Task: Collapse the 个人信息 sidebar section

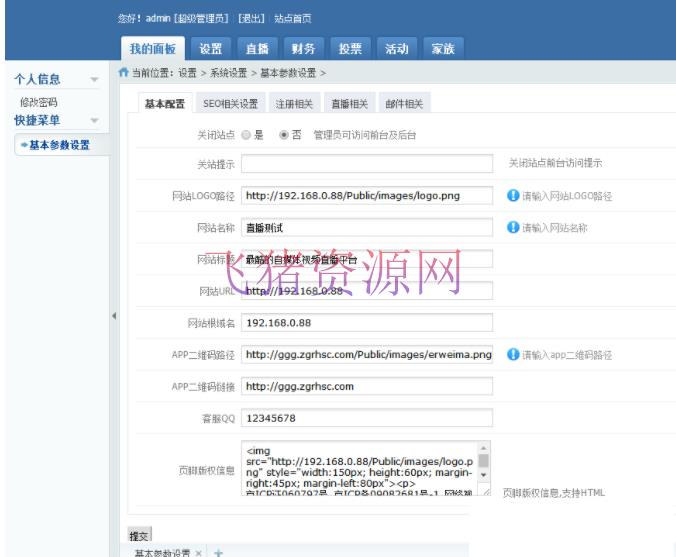Action: coord(95,80)
